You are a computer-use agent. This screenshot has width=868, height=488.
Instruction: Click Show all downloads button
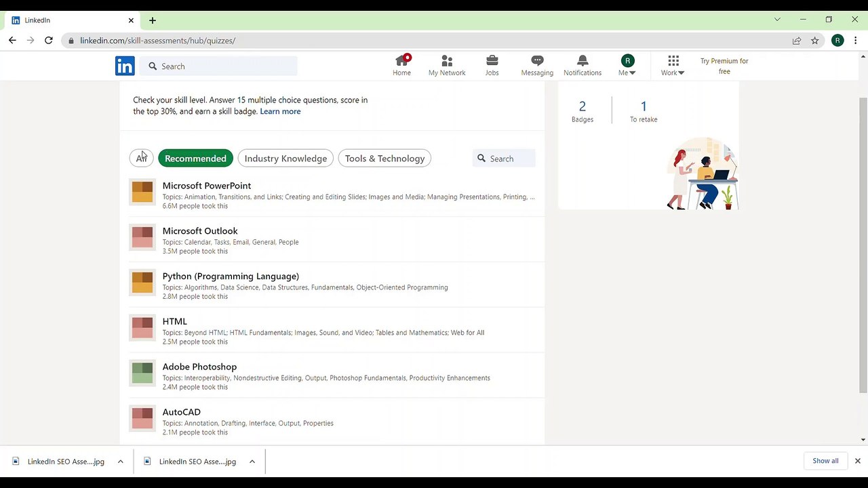tap(825, 461)
